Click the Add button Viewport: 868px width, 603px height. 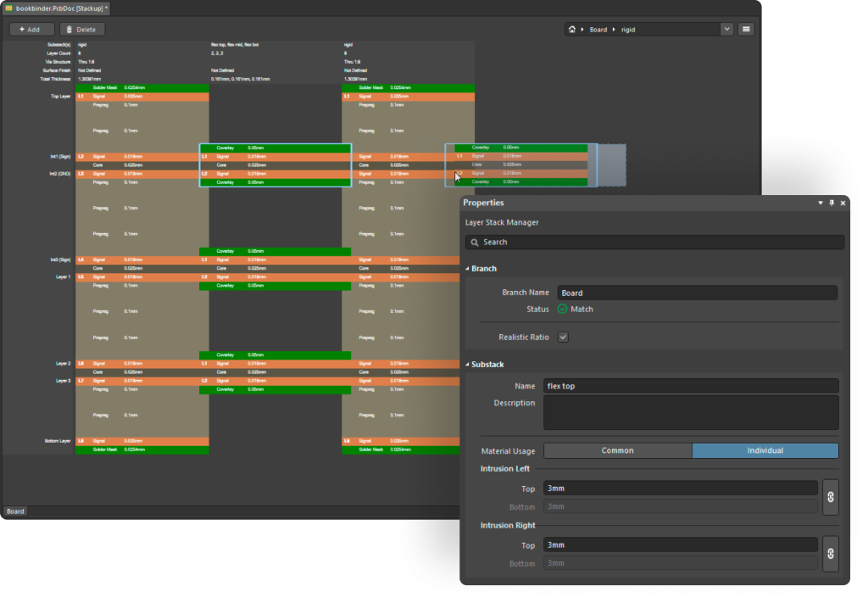tap(31, 30)
